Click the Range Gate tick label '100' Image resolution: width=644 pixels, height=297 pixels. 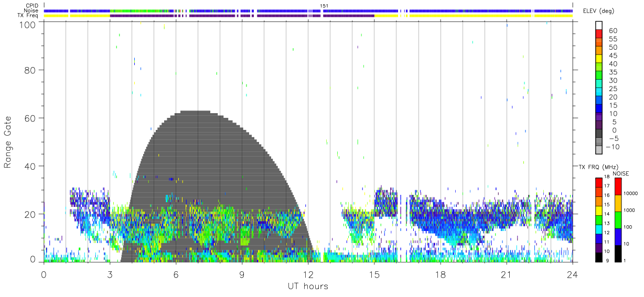(27, 24)
